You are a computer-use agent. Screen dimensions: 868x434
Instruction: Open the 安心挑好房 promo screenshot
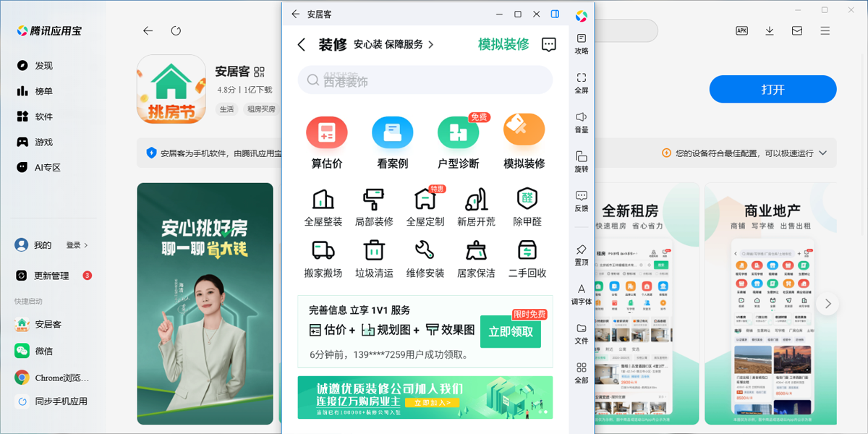205,303
